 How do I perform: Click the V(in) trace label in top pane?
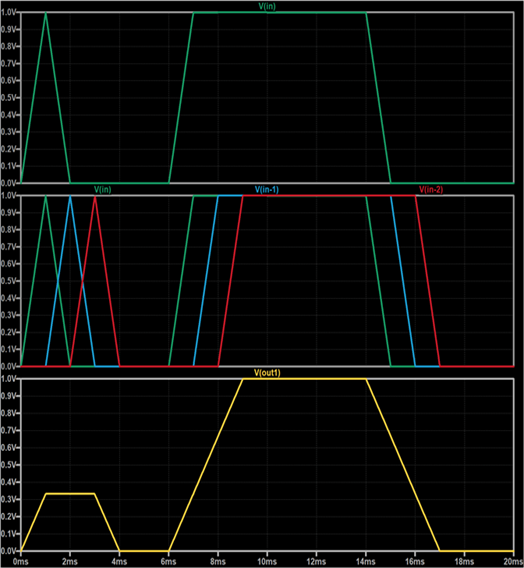click(x=267, y=7)
